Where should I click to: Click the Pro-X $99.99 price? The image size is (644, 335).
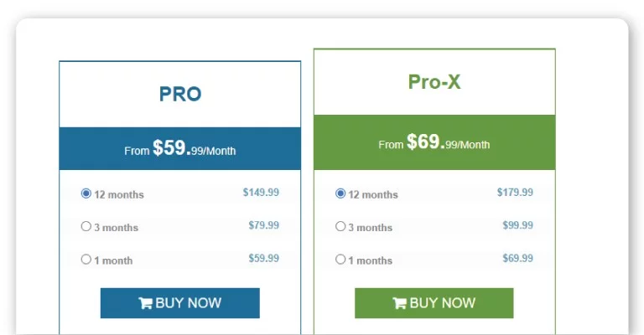518,225
